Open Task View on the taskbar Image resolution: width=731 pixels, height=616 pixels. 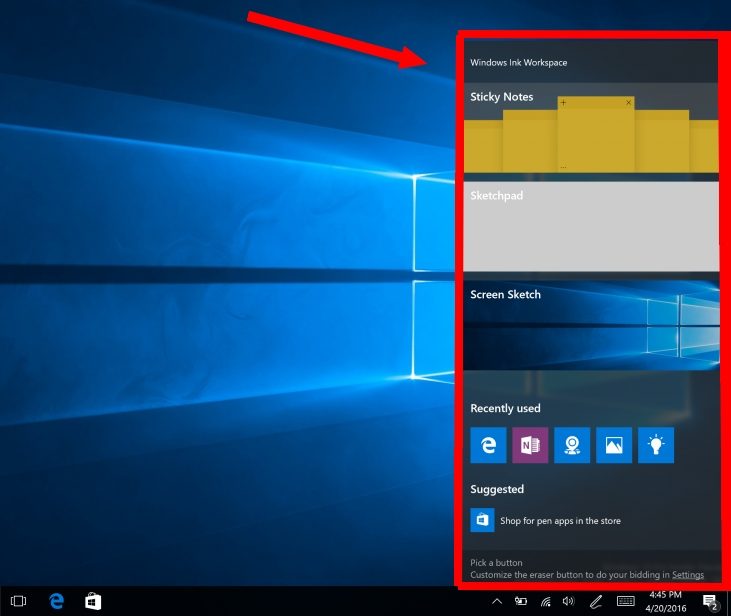[18, 601]
